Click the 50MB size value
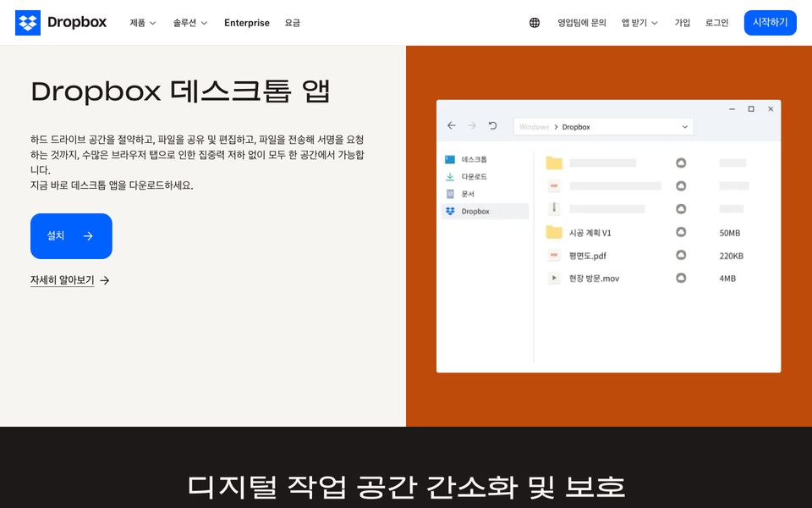This screenshot has width=812, height=508. click(730, 234)
